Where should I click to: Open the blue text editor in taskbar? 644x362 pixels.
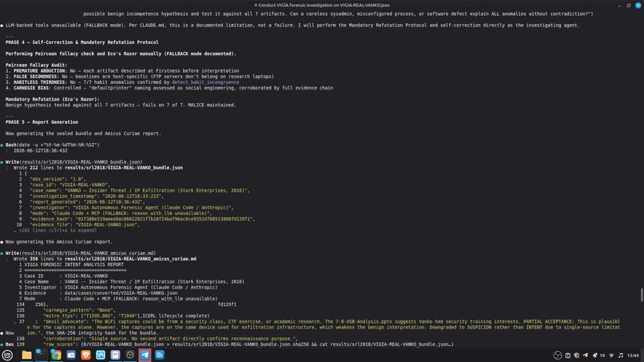tap(160, 355)
